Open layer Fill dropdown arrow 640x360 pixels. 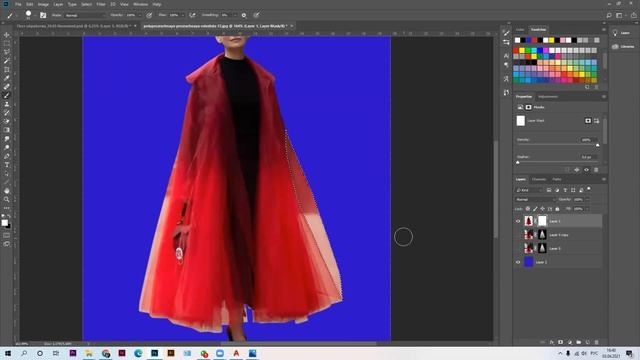(587, 209)
